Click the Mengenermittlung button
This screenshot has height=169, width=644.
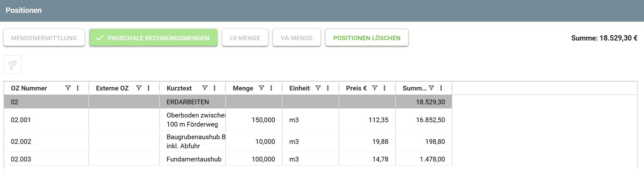(x=44, y=38)
